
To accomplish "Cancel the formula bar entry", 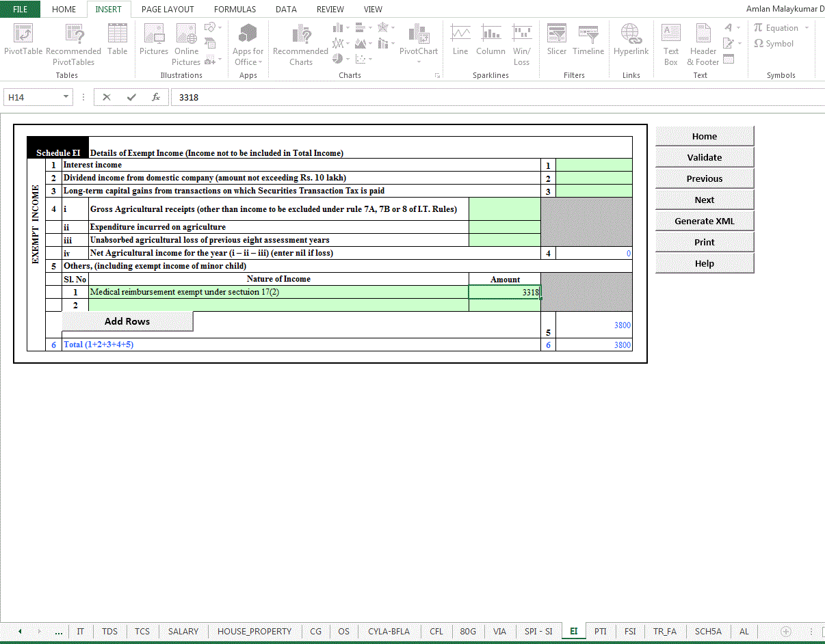I will tap(107, 97).
